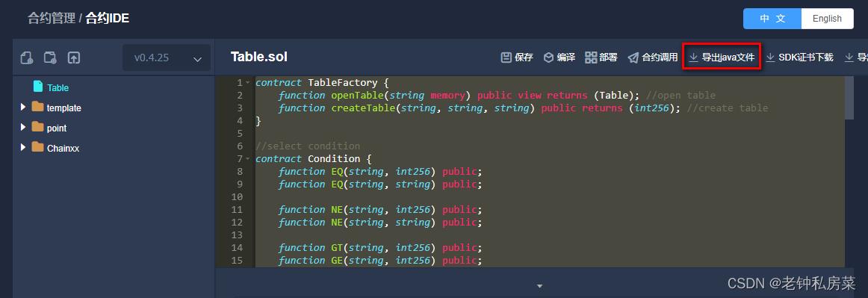Open the v0.4.25 compiler version dropdown
The image size is (868, 298).
(167, 58)
